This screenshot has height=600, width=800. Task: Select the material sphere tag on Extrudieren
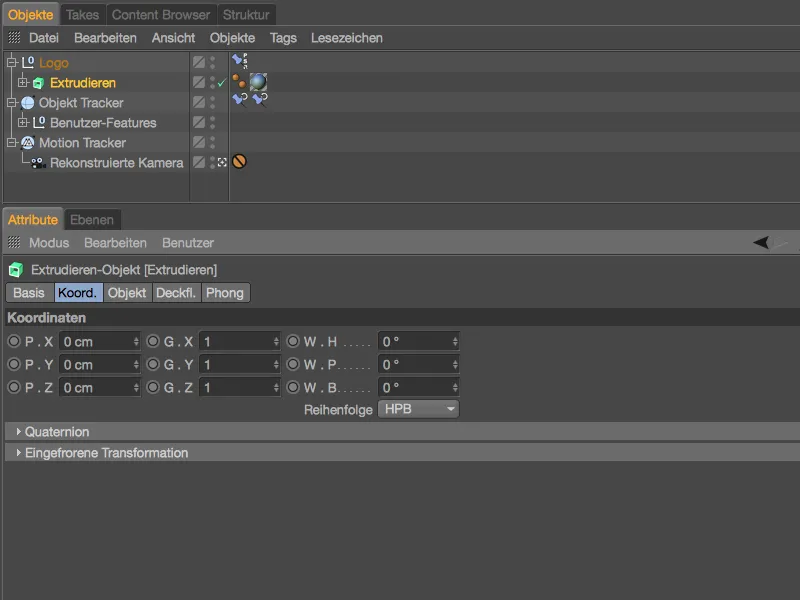[258, 82]
